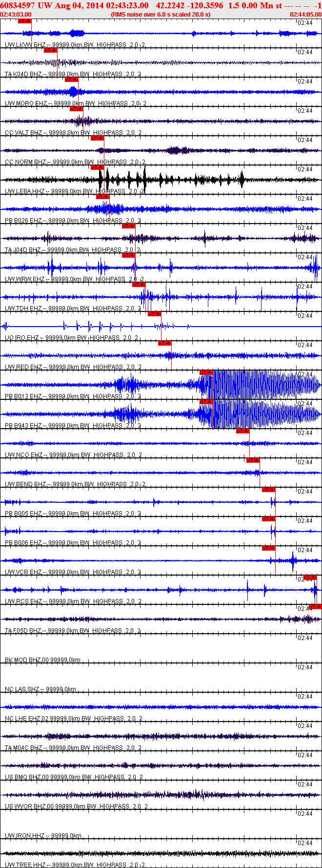
Task: Click the pick marker on UW.RED trace
Action: [164, 343]
